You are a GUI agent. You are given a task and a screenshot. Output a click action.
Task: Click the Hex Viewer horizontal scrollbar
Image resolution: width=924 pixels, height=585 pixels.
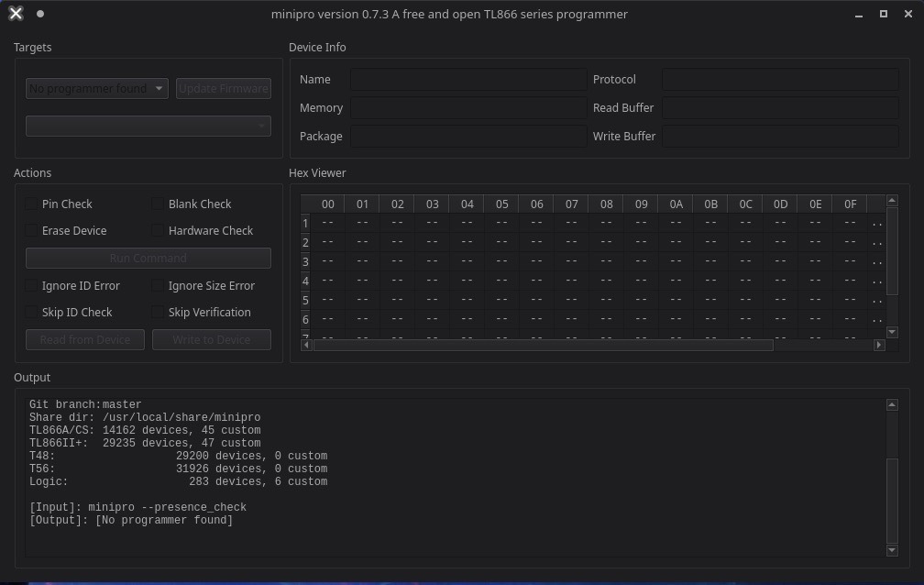pos(543,346)
